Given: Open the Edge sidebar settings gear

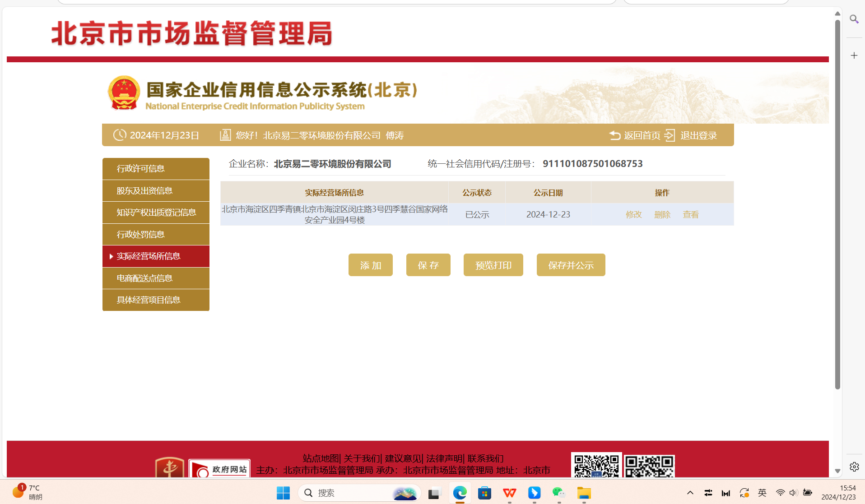Looking at the screenshot, I should coord(854,467).
